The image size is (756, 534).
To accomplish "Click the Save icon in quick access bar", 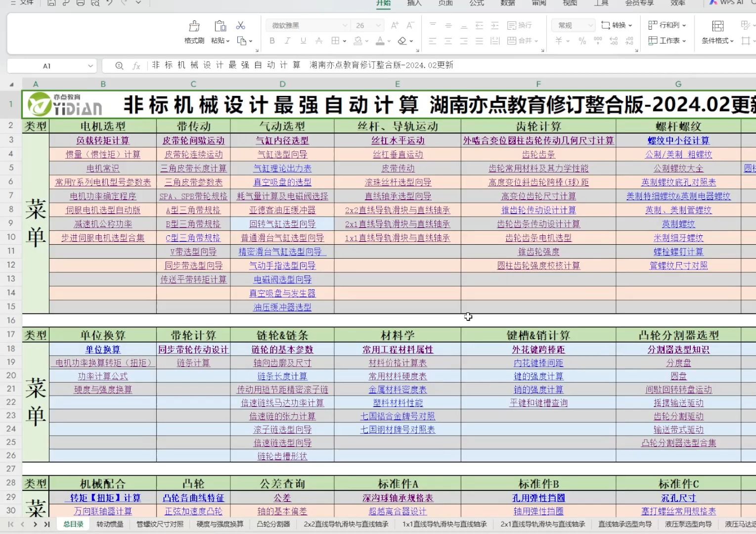I will (x=51, y=3).
